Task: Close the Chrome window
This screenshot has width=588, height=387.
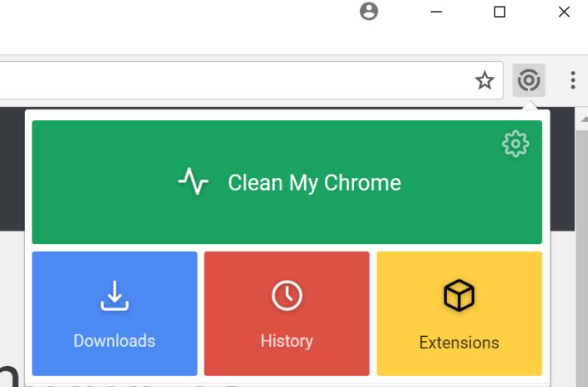Action: pyautogui.click(x=564, y=12)
